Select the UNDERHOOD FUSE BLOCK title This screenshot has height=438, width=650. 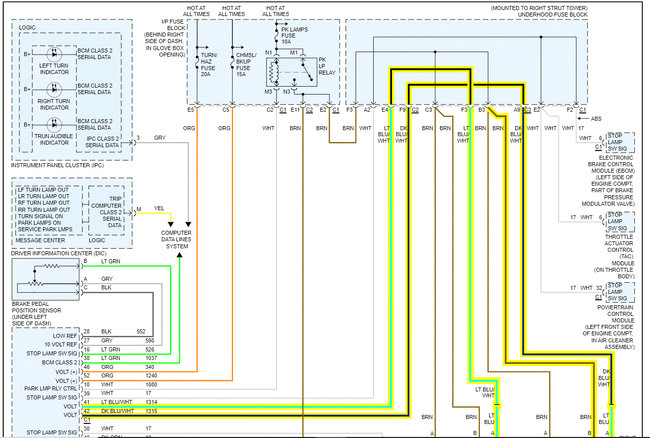pyautogui.click(x=553, y=15)
